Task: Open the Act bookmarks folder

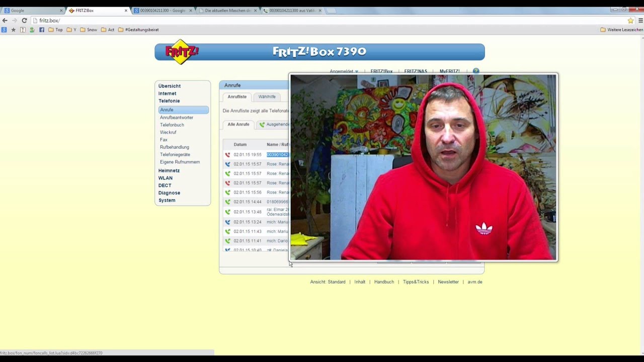Action: (108, 30)
